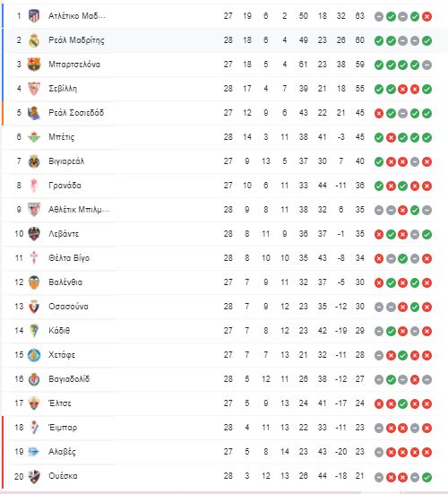Click Atlético Madrid's latest red loss indicator
Viewport: 448px width, 494px height.
(x=426, y=16)
